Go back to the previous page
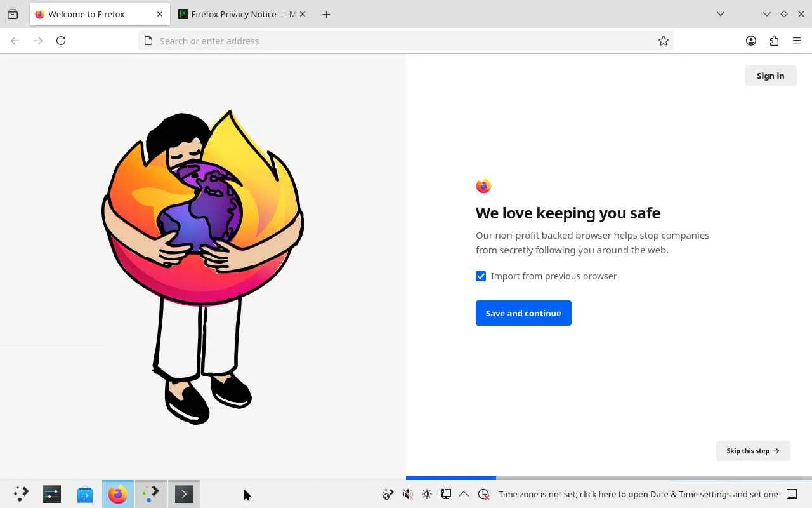This screenshot has height=508, width=812. [15, 41]
